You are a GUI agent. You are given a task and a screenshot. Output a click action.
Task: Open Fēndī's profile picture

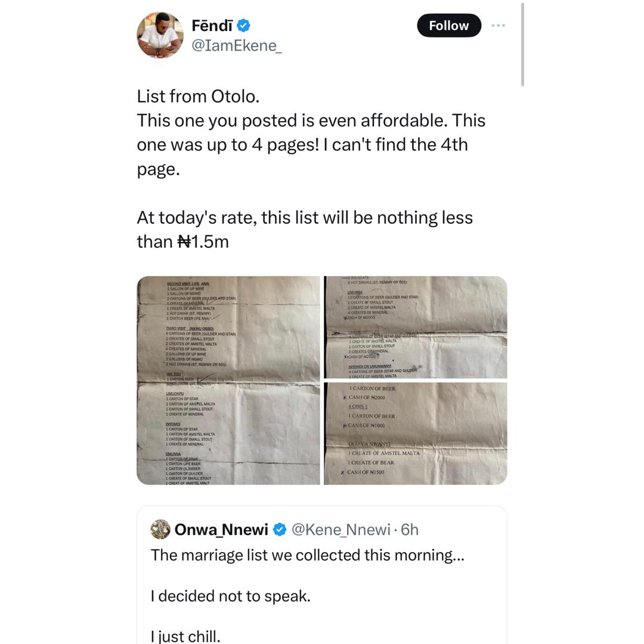[x=160, y=35]
